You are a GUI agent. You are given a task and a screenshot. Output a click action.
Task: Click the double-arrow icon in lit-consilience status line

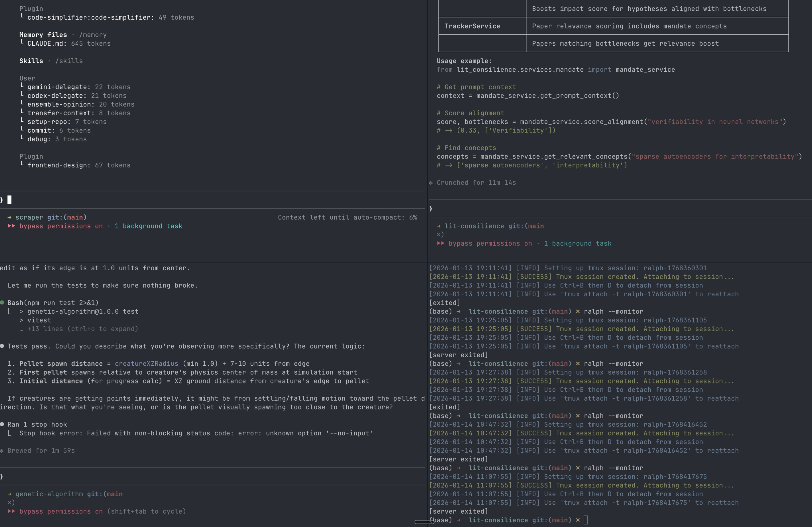441,243
